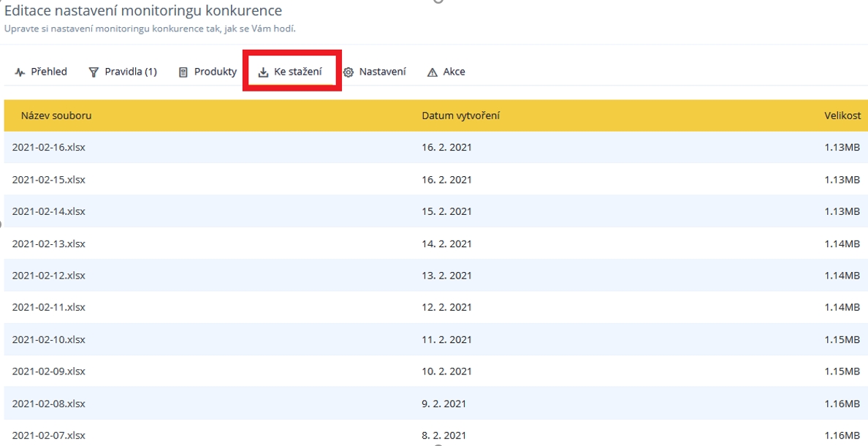Go to the Akce tab
The width and height of the screenshot is (868, 446).
pyautogui.click(x=454, y=72)
